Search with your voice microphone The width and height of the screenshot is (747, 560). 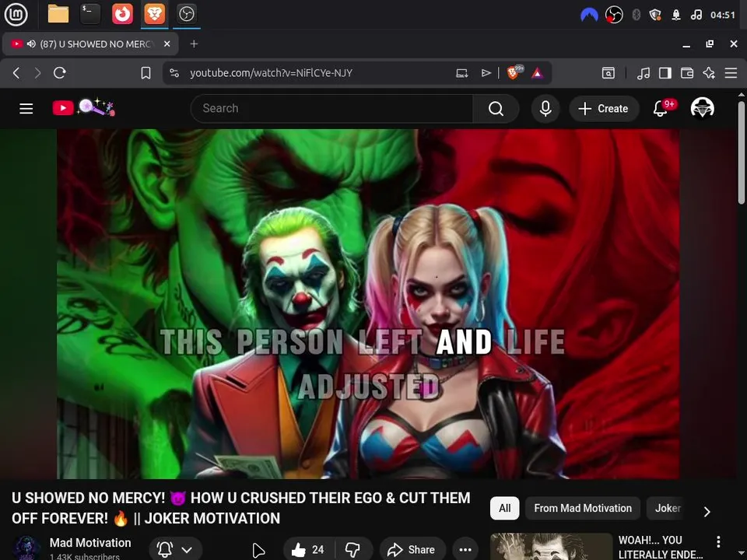point(545,109)
